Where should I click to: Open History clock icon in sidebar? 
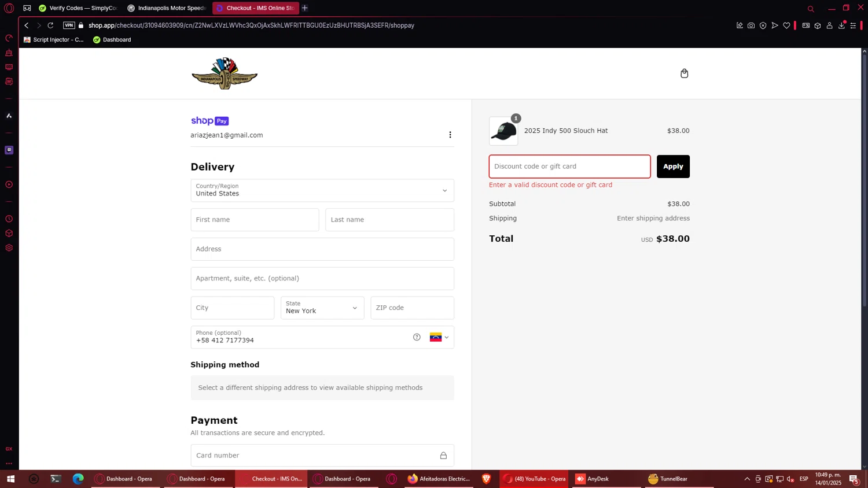pyautogui.click(x=9, y=219)
